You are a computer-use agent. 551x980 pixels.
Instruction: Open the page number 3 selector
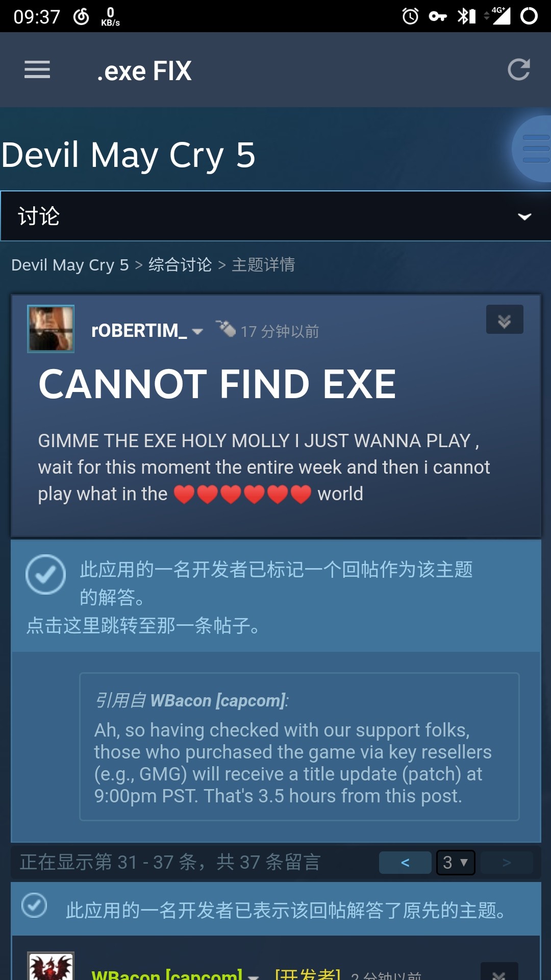456,863
